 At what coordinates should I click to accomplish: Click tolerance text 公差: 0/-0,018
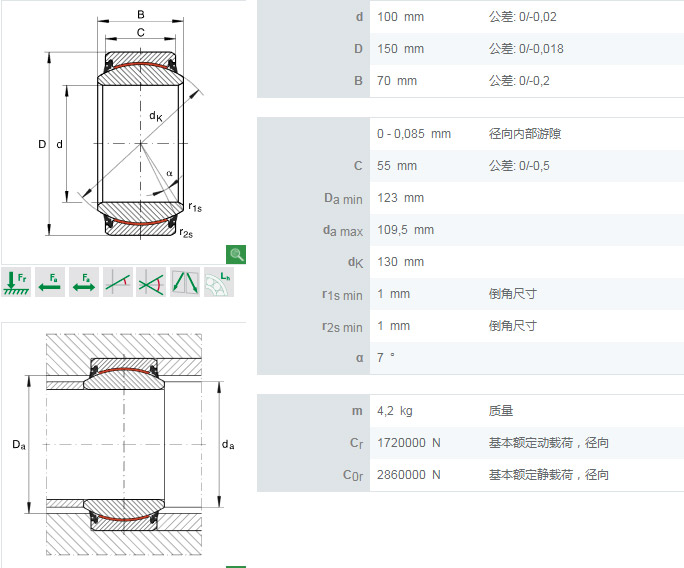pyautogui.click(x=526, y=49)
